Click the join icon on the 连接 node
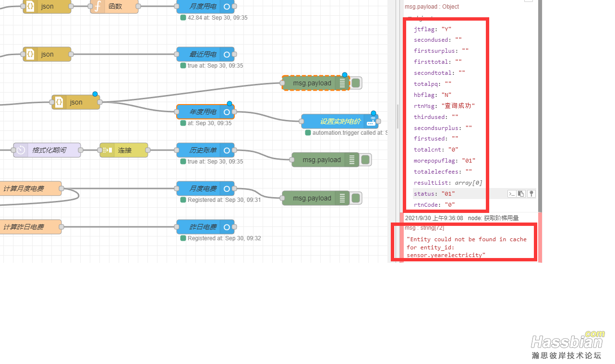The width and height of the screenshot is (615, 364). (x=107, y=150)
